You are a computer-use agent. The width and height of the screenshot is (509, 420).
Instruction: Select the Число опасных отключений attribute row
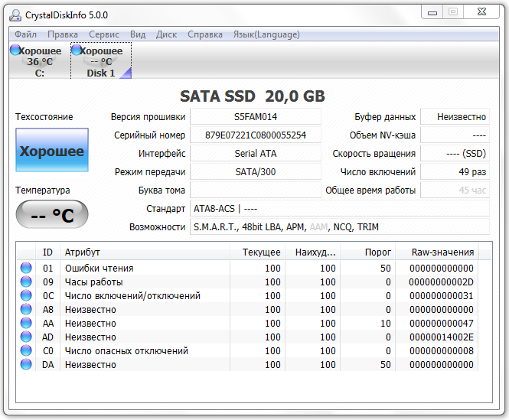point(247,351)
